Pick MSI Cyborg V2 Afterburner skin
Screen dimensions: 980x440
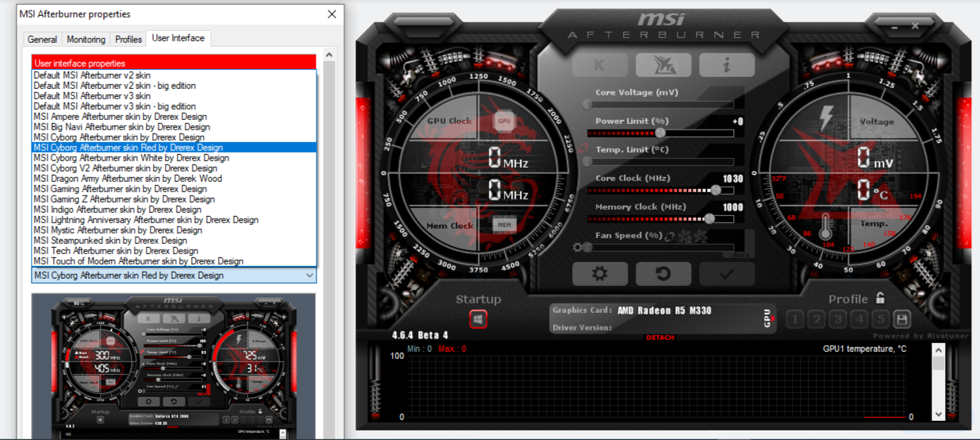point(174,168)
